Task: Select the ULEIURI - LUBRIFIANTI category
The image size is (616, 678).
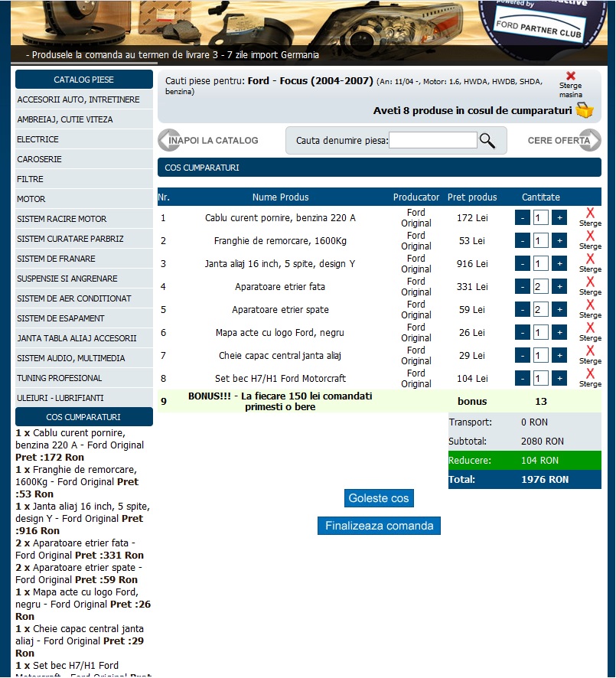Action: (84, 398)
